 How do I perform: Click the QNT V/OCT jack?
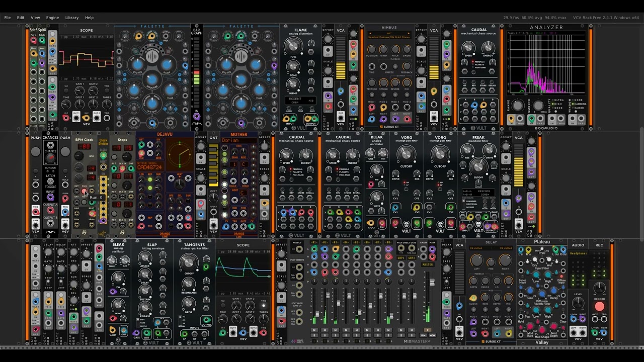coord(213,213)
